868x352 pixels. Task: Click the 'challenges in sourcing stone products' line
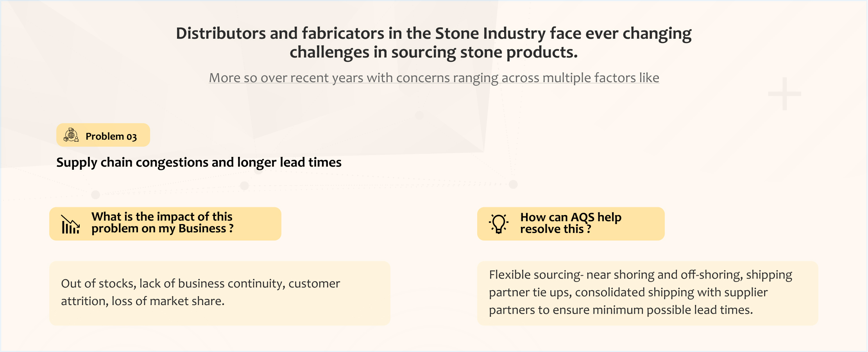pyautogui.click(x=433, y=52)
